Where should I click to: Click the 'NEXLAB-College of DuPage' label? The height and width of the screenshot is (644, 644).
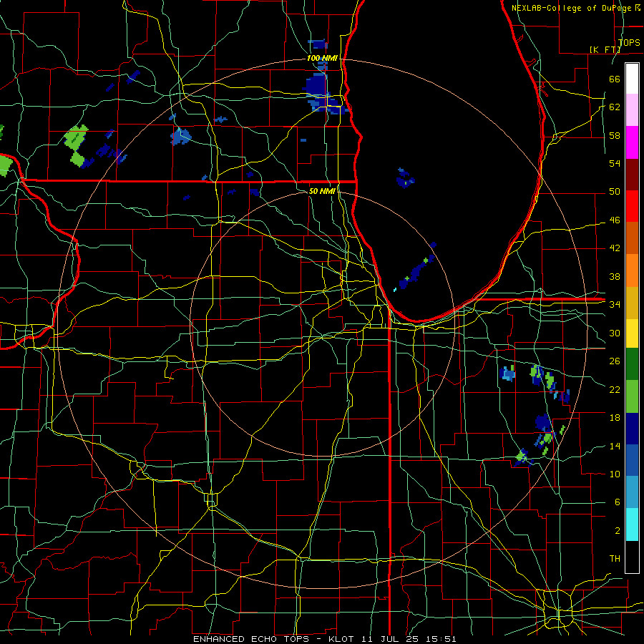[572, 8]
